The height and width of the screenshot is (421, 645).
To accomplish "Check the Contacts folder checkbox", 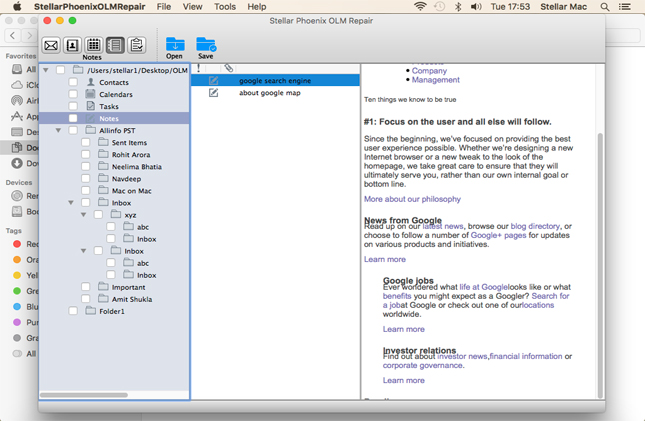I will click(x=73, y=82).
